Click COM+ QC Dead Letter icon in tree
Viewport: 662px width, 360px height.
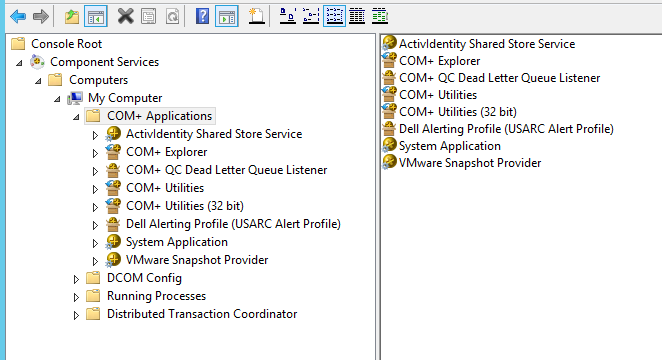coord(113,170)
